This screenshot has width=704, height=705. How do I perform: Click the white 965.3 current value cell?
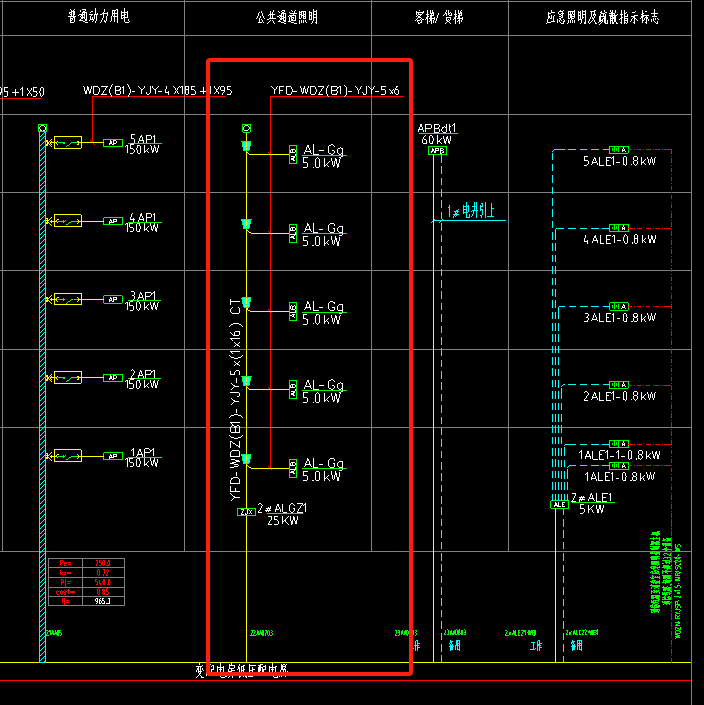coord(103,601)
